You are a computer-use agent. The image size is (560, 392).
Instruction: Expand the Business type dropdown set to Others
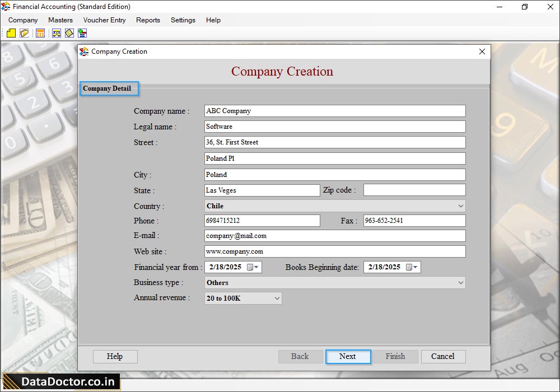tap(460, 282)
